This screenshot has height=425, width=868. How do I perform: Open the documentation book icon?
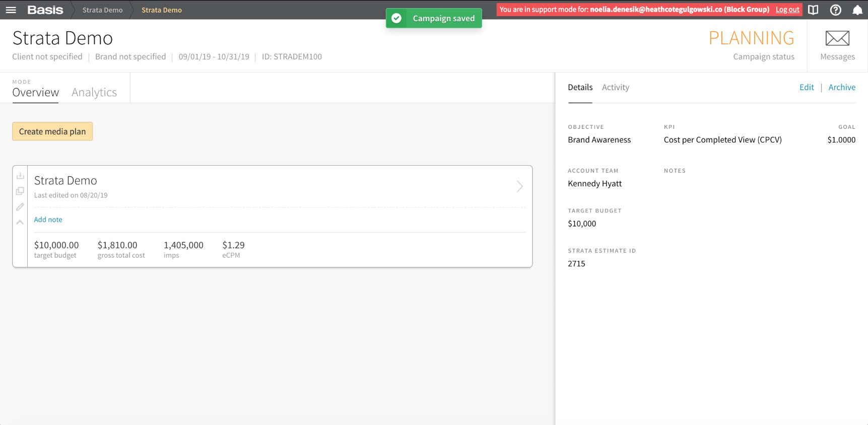click(x=813, y=10)
